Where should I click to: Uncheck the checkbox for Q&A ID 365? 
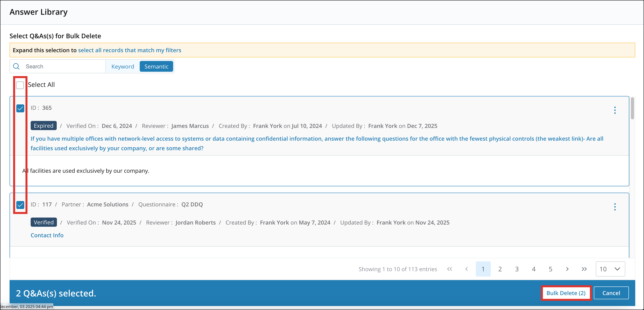(20, 108)
